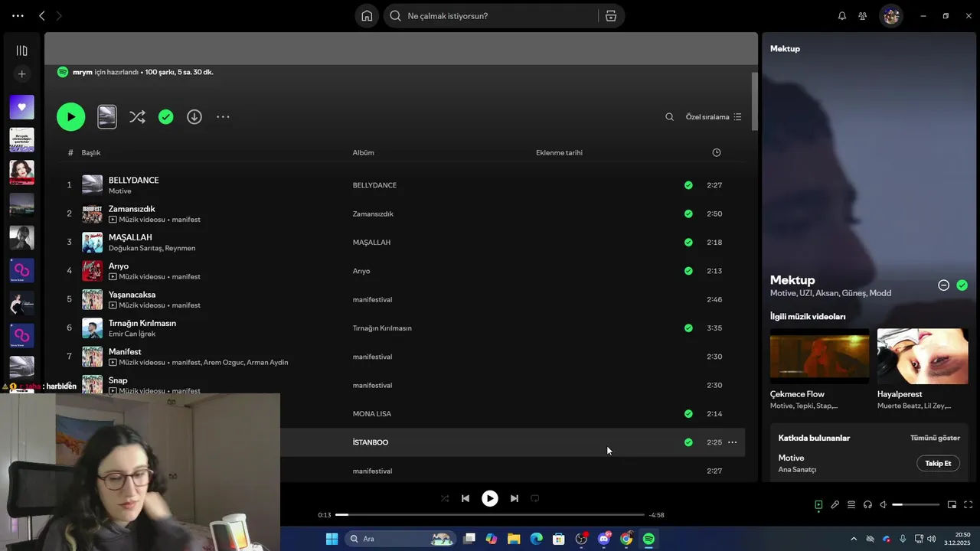The image size is (980, 551).
Task: Sort by the Albüm column header
Action: coord(363,152)
